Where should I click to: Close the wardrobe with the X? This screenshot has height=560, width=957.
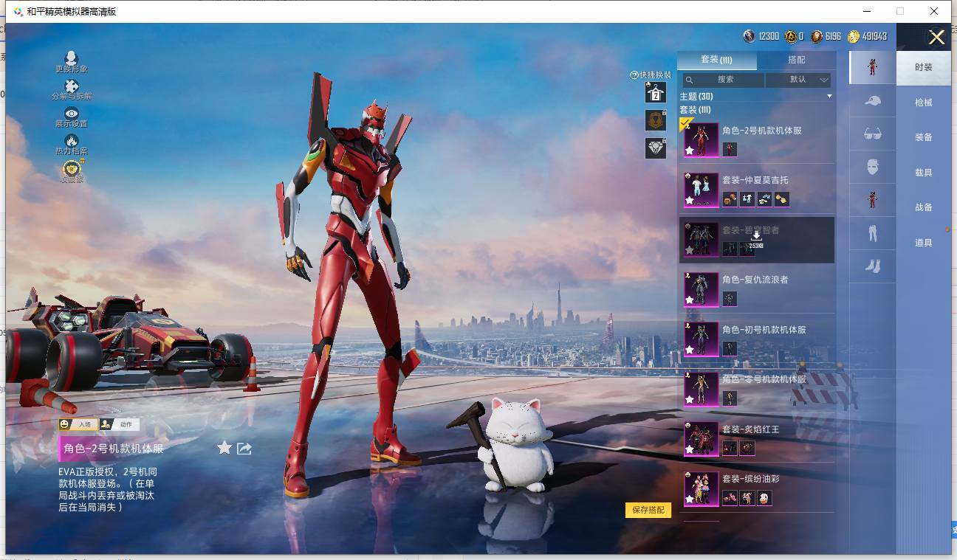pyautogui.click(x=936, y=38)
